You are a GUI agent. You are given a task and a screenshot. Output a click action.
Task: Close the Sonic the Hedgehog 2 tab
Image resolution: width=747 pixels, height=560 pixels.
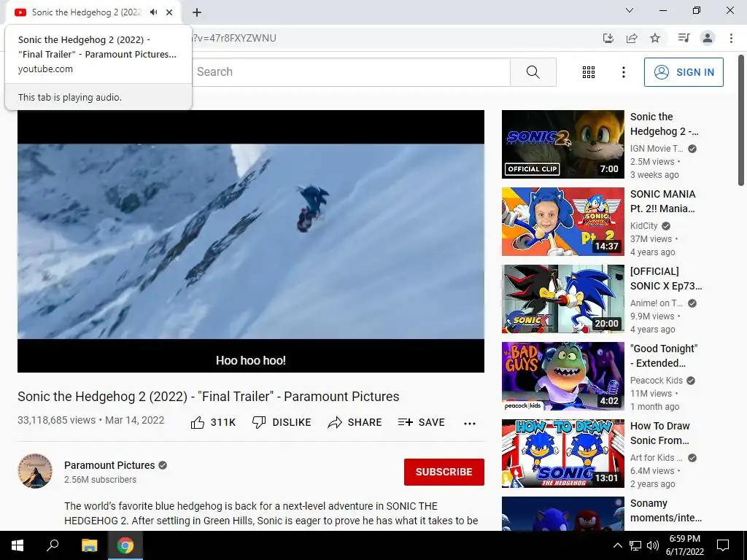(x=169, y=12)
